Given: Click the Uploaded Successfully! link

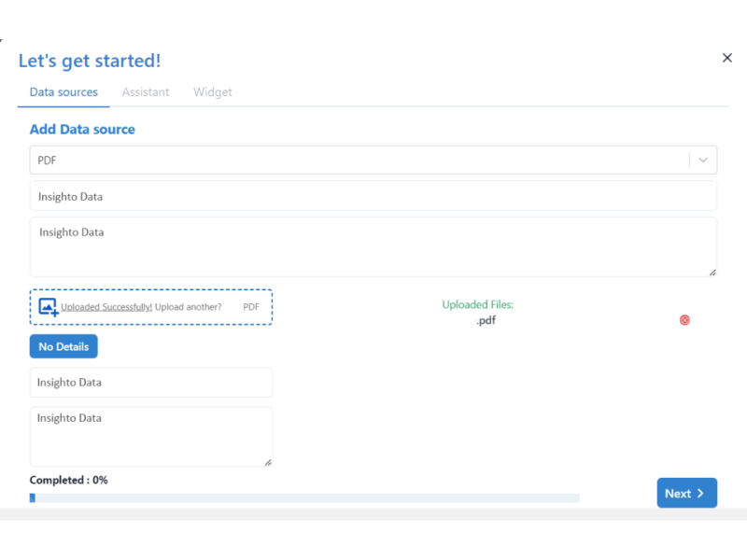Looking at the screenshot, I should tap(106, 307).
